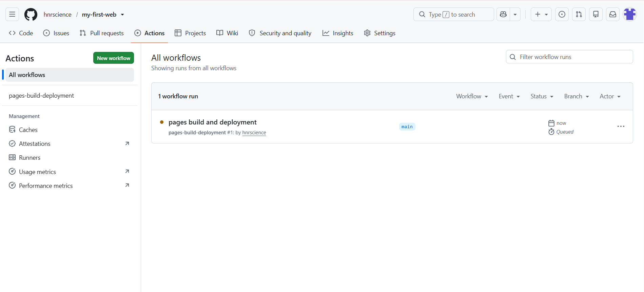Open Usage metrics external link arrow
The width and height of the screenshot is (644, 292).
tap(127, 171)
